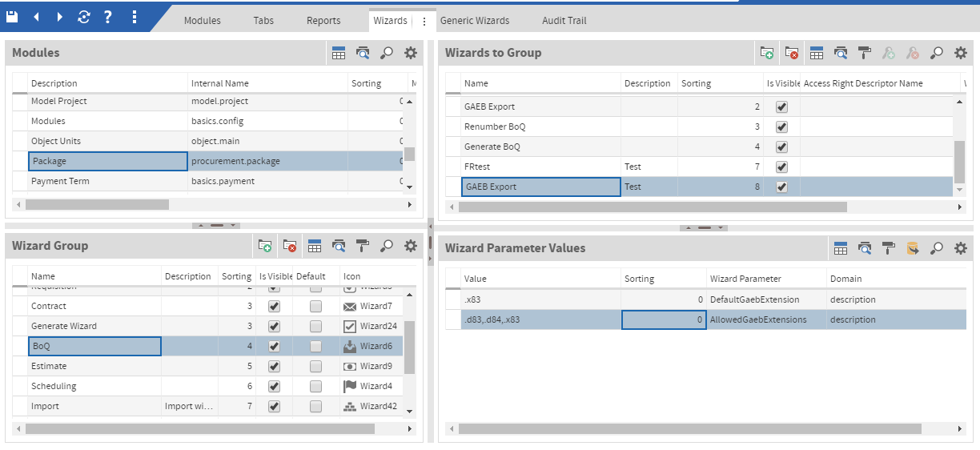Click Wizard Group vertical scrollbar thumb

(x=410, y=348)
